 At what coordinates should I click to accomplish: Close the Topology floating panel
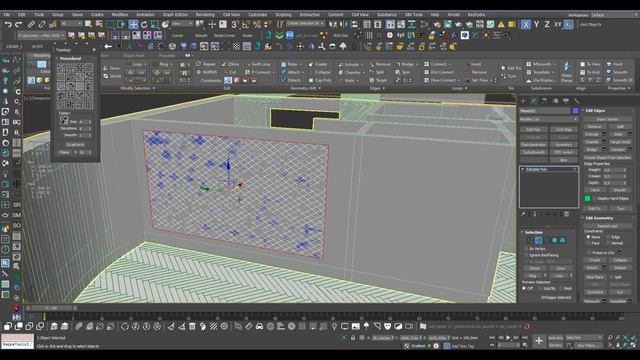(x=94, y=50)
